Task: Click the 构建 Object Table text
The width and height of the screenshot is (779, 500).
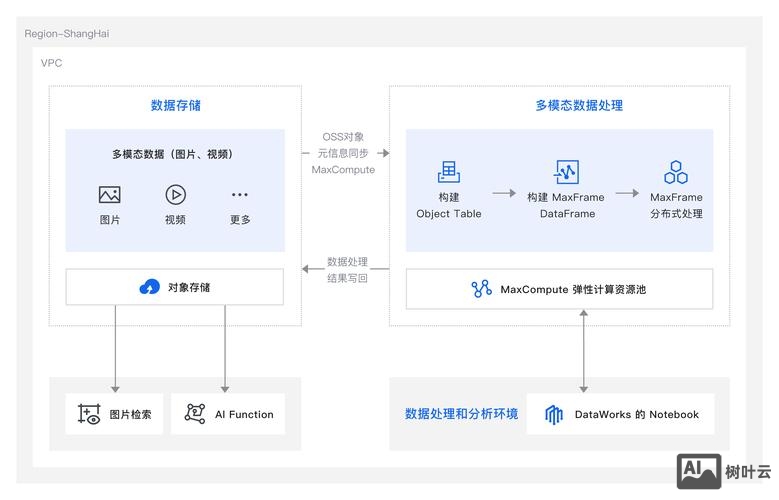Action: click(449, 205)
